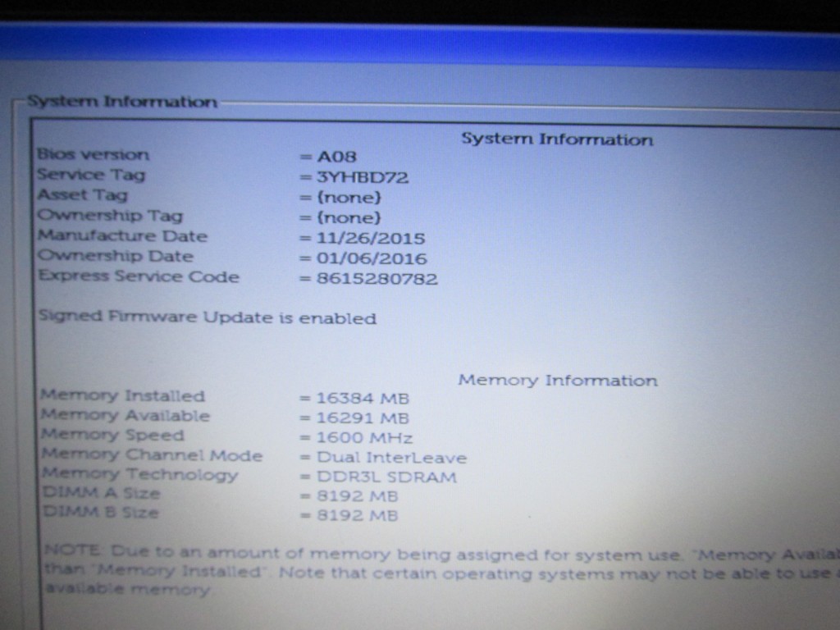Select the 'Memory Channel Mode' label

pyautogui.click(x=152, y=454)
